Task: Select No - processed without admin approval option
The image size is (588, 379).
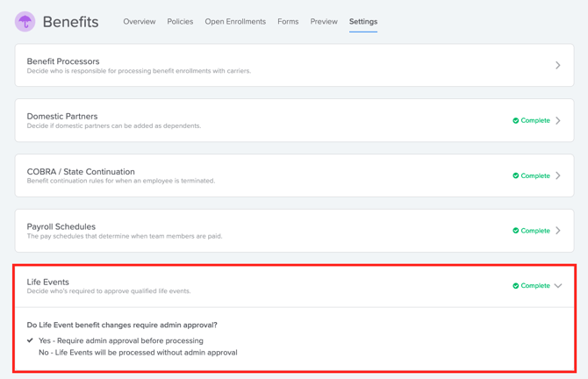Action: pos(137,353)
